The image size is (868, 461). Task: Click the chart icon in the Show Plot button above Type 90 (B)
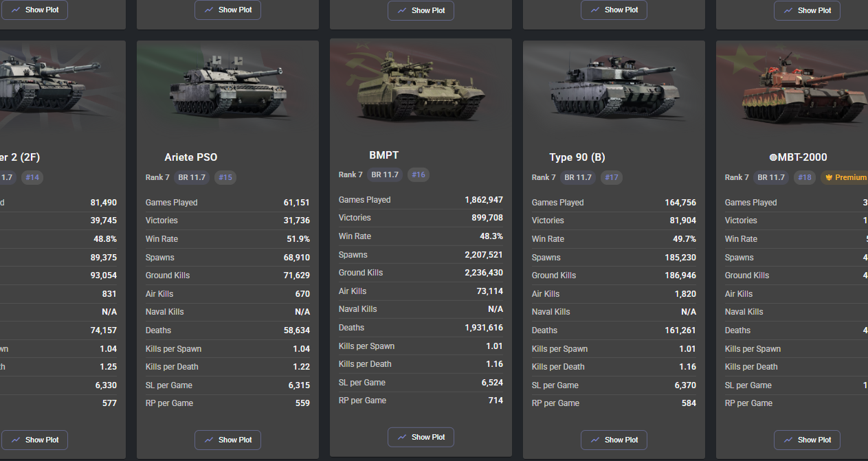[x=595, y=10]
